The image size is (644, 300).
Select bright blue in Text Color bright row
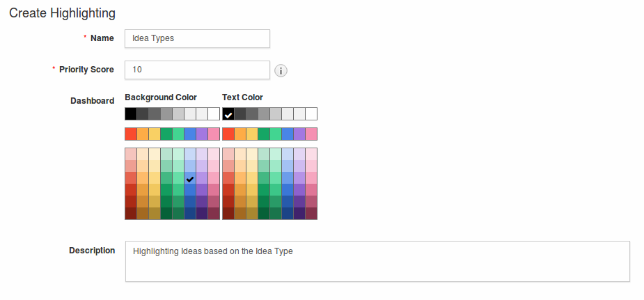click(288, 134)
